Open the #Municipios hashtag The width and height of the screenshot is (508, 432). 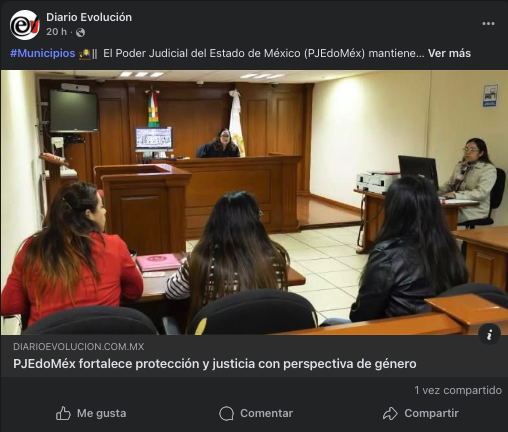point(43,53)
